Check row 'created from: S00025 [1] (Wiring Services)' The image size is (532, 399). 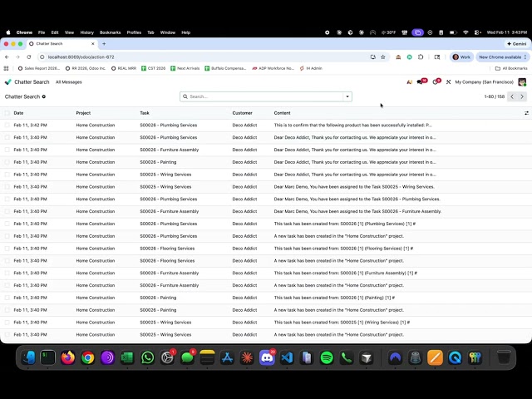[x=7, y=323]
